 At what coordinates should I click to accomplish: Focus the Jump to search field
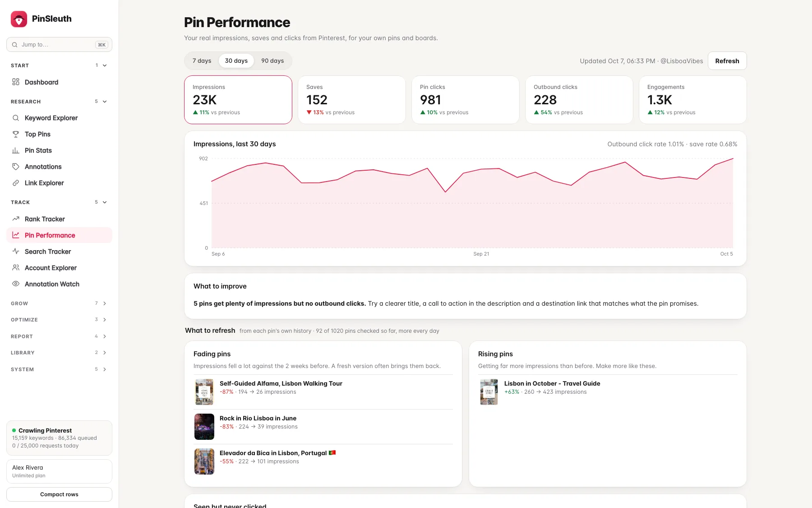point(59,45)
